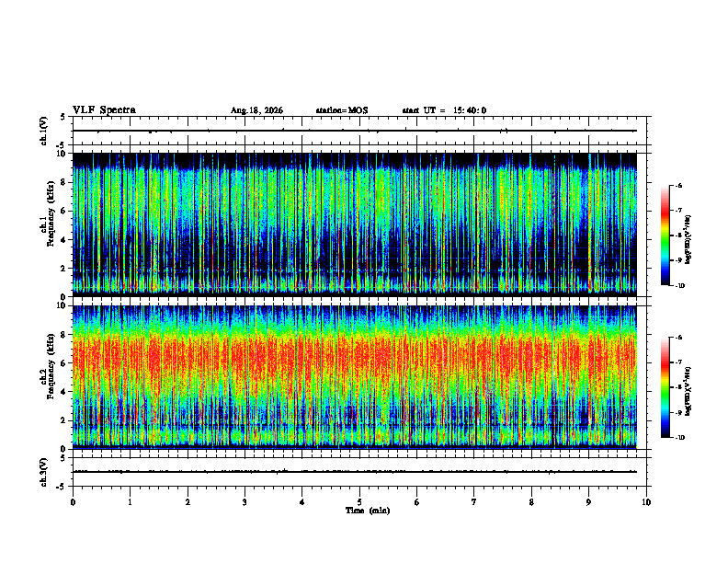Click the ch.2 frequency axis "8" tick label
The height and width of the screenshot is (563, 728).
[64, 335]
